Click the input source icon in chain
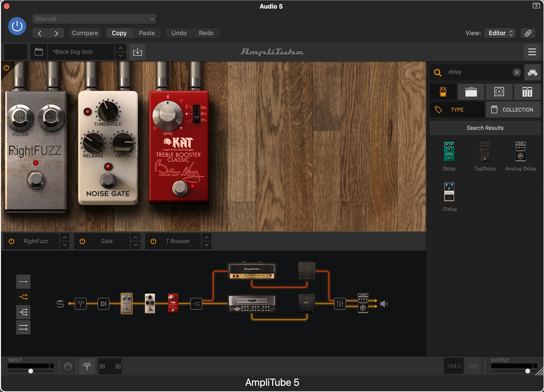Viewport: 544px width, 392px height. coord(60,304)
